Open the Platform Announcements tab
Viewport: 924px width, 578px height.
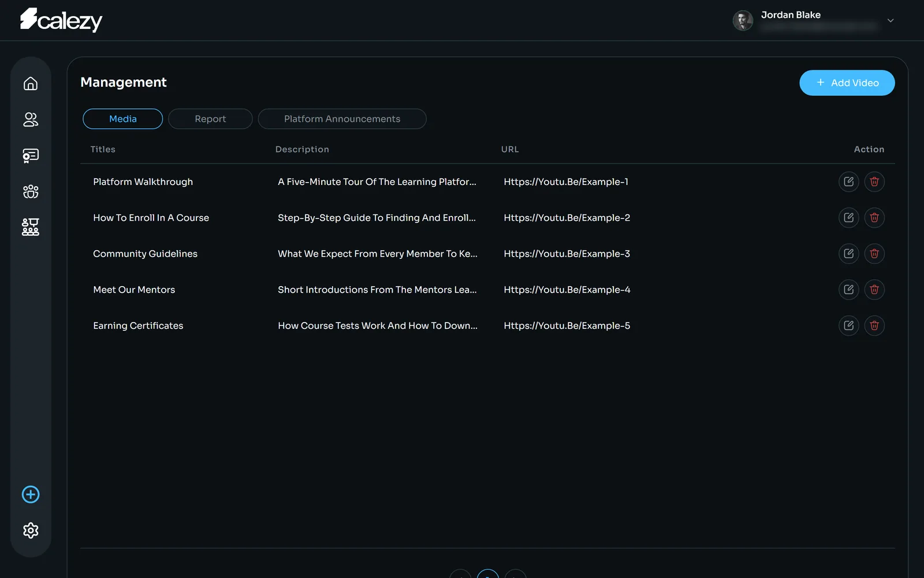[342, 118]
